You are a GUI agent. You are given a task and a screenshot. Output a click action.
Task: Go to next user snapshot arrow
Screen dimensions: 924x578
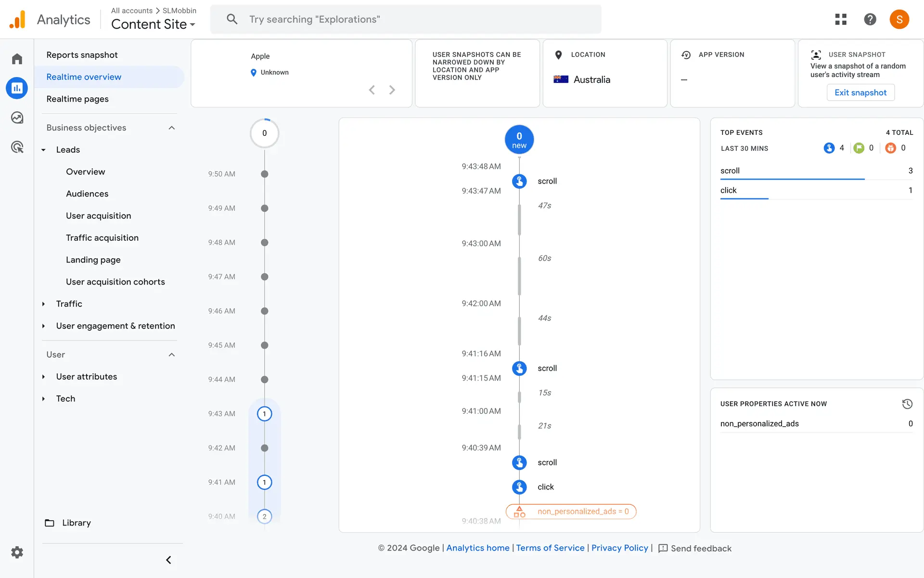tap(392, 90)
